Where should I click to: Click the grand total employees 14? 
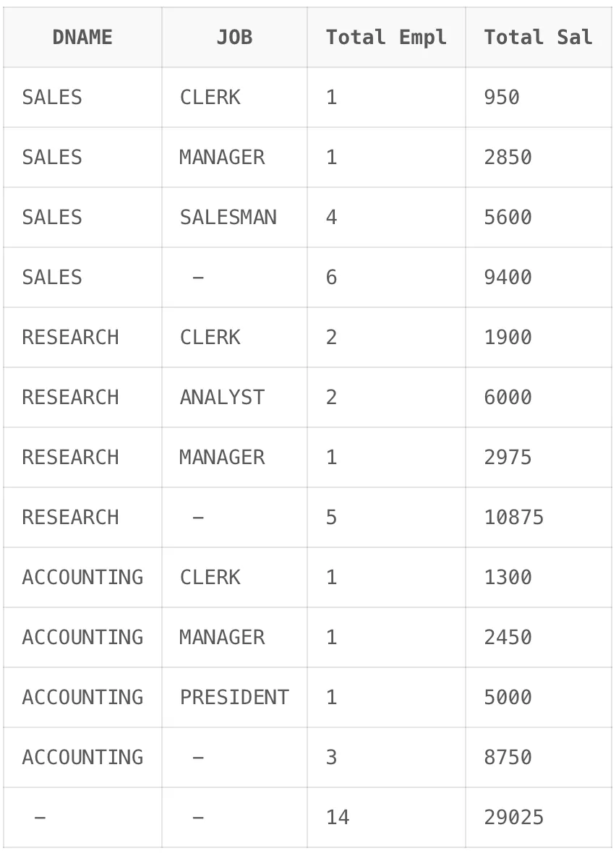click(x=386, y=817)
